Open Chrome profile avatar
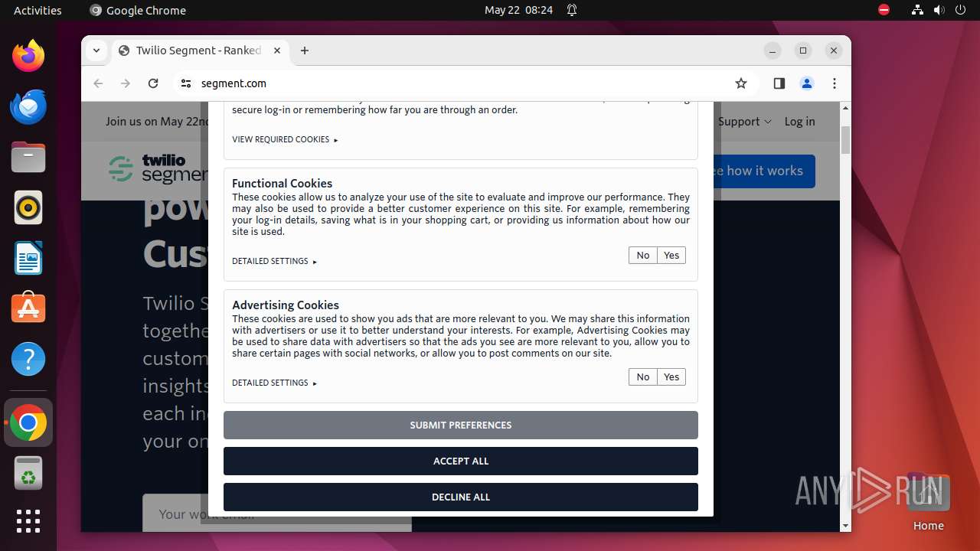Screen dimensions: 980x551 [x=807, y=83]
